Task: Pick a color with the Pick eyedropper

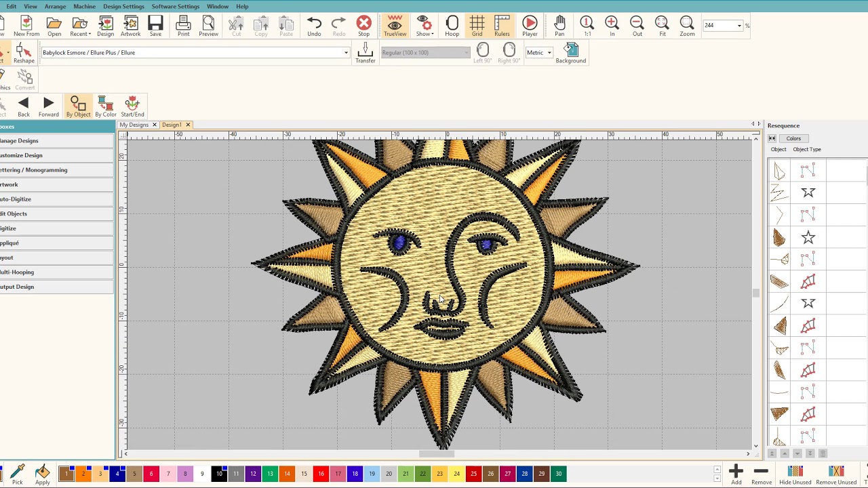Action: [17, 474]
